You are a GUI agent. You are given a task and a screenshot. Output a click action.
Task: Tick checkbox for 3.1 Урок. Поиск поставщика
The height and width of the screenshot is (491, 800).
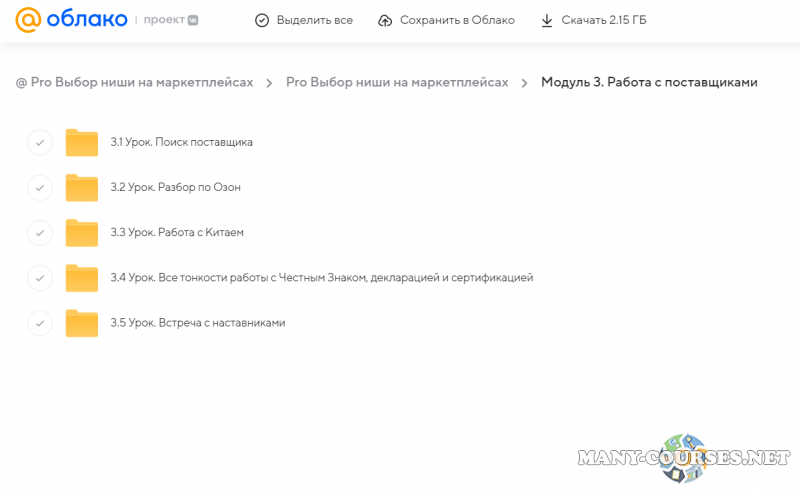pos(39,142)
